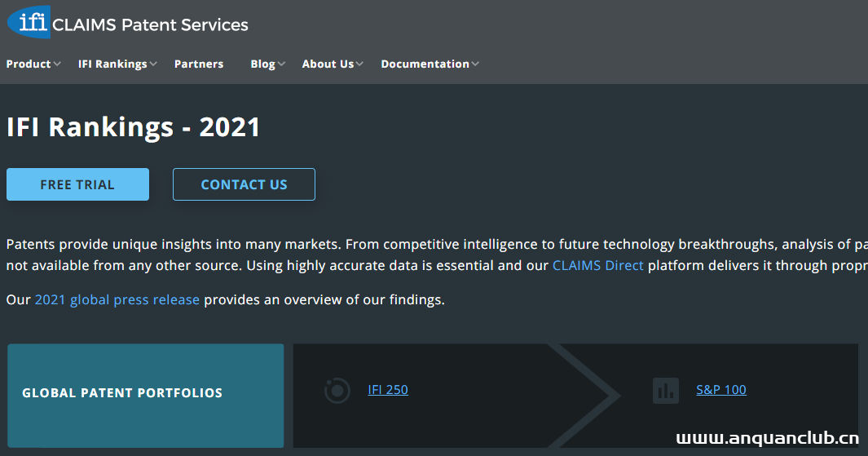This screenshot has width=868, height=456.
Task: Open the S&P 100 link
Action: tap(721, 390)
